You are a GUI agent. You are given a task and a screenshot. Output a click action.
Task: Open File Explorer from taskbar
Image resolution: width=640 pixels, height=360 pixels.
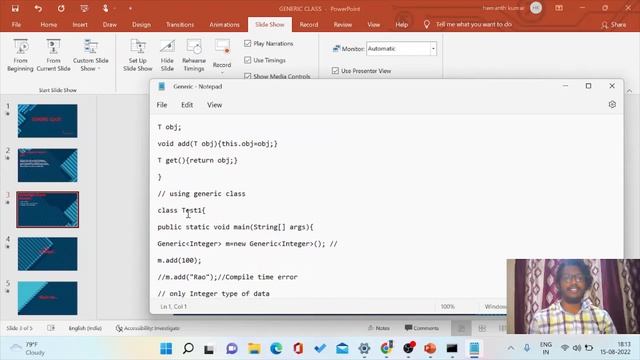(254, 349)
